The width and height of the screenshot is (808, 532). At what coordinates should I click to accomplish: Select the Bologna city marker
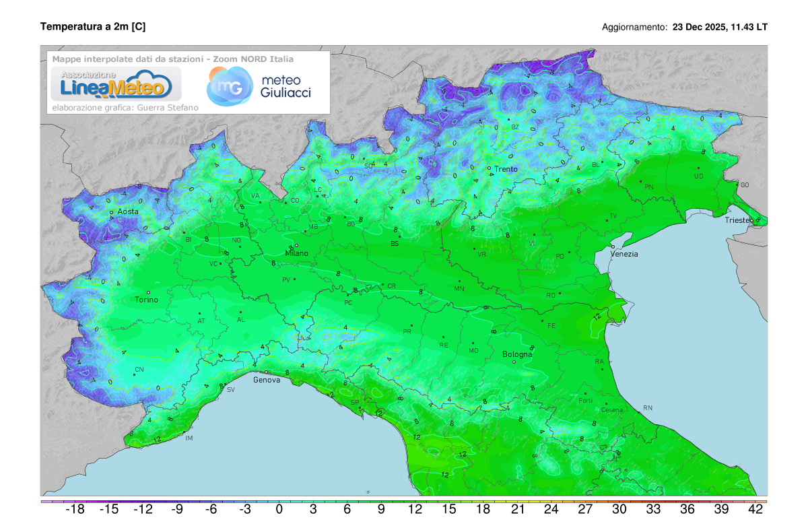[514, 362]
